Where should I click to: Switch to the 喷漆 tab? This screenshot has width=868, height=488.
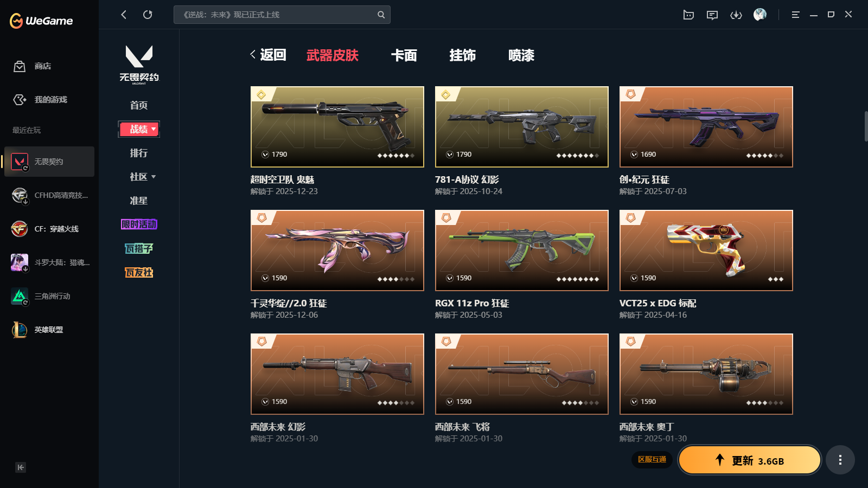coord(521,55)
